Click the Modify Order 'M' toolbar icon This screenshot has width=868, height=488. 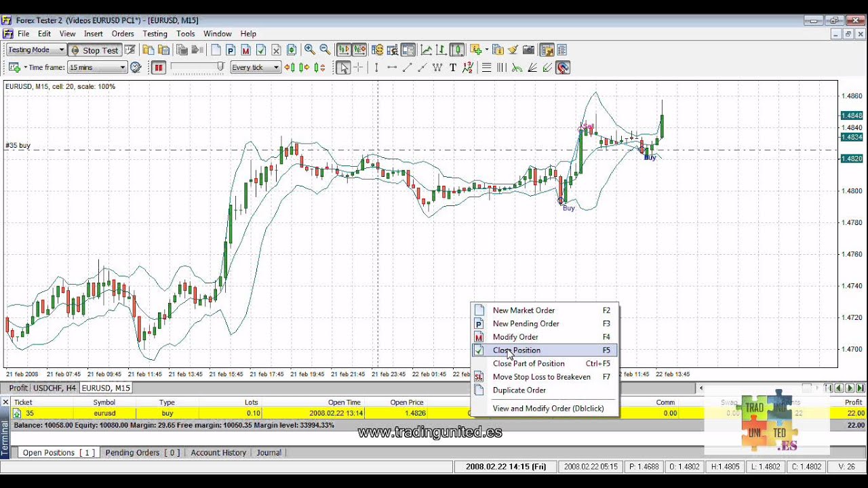point(245,49)
